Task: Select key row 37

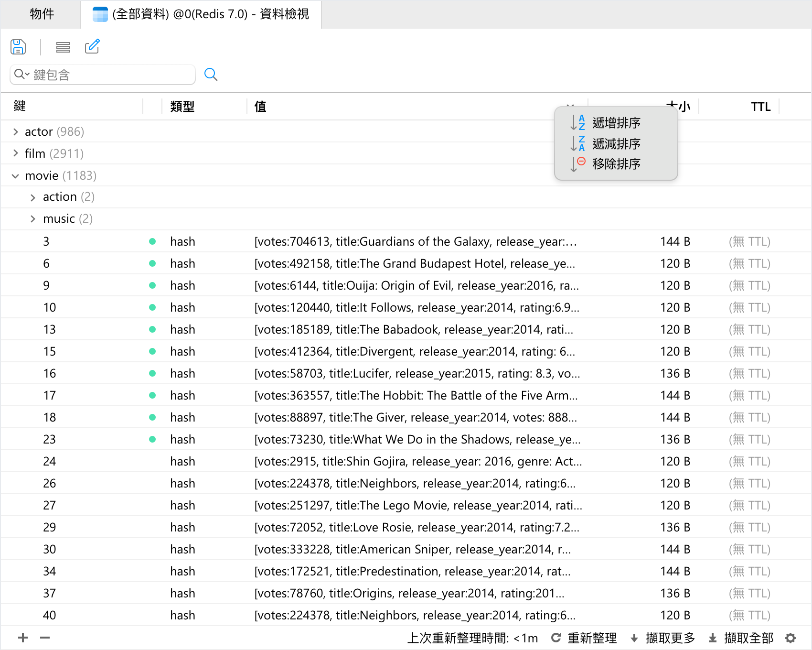Action: click(406, 593)
